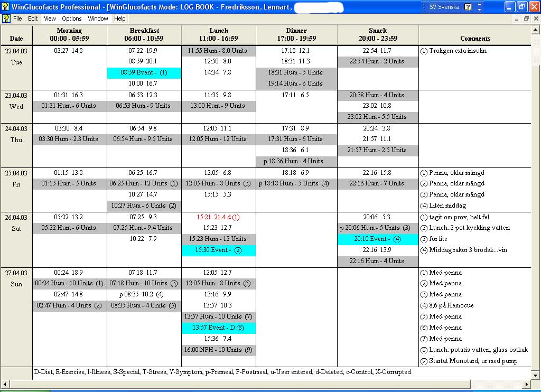Click the vertical scrollbar down arrow
The height and width of the screenshot is (392, 541).
[x=535, y=375]
